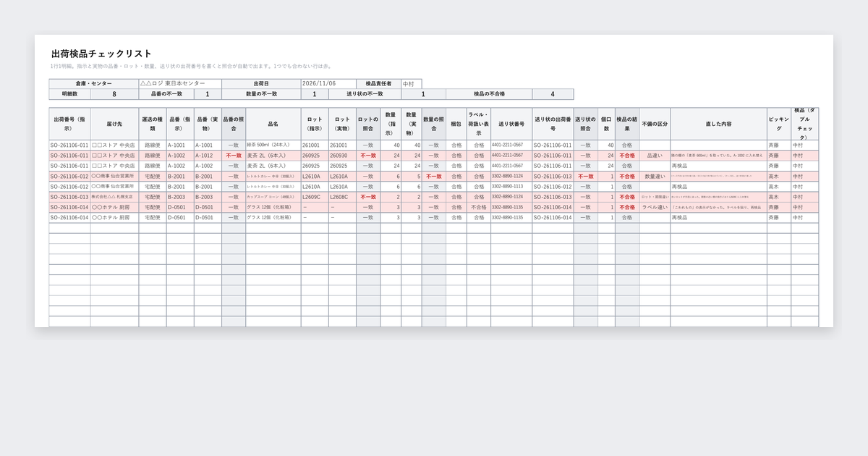Image resolution: width=868 pixels, height=456 pixels.
Task: Select the ロット・期限違い defect cell
Action: (655, 197)
